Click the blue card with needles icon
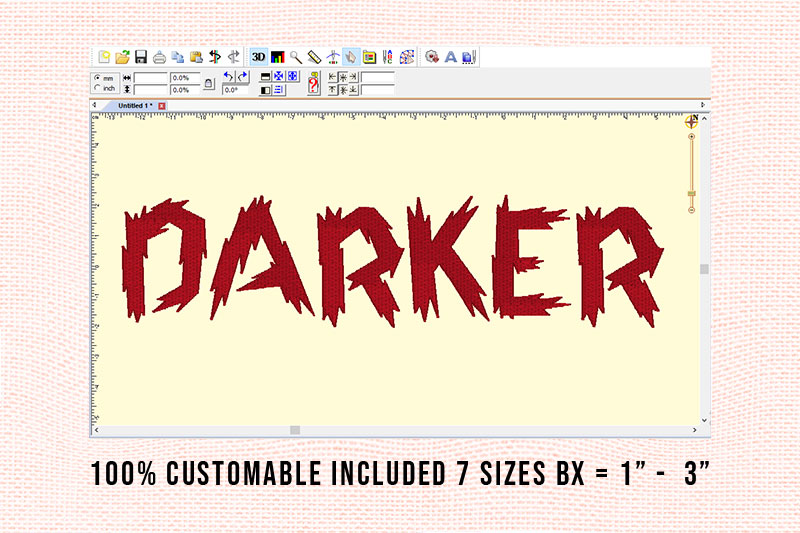800x533 pixels. (469, 57)
